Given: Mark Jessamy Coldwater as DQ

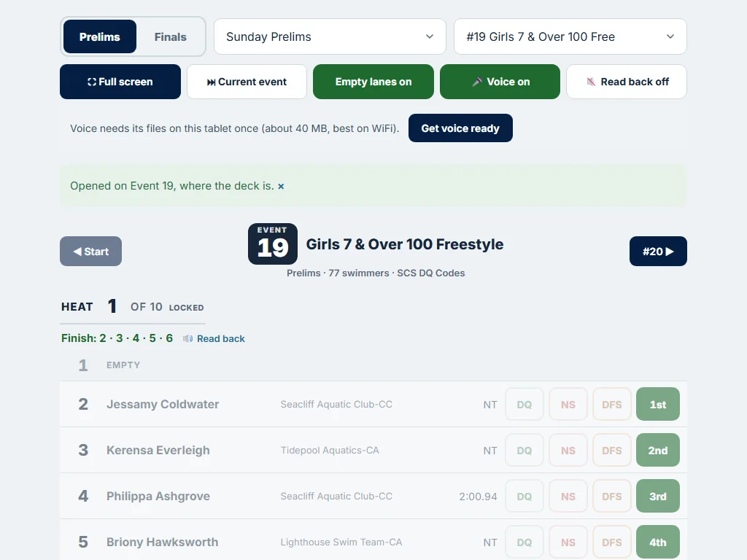Looking at the screenshot, I should pyautogui.click(x=525, y=404).
